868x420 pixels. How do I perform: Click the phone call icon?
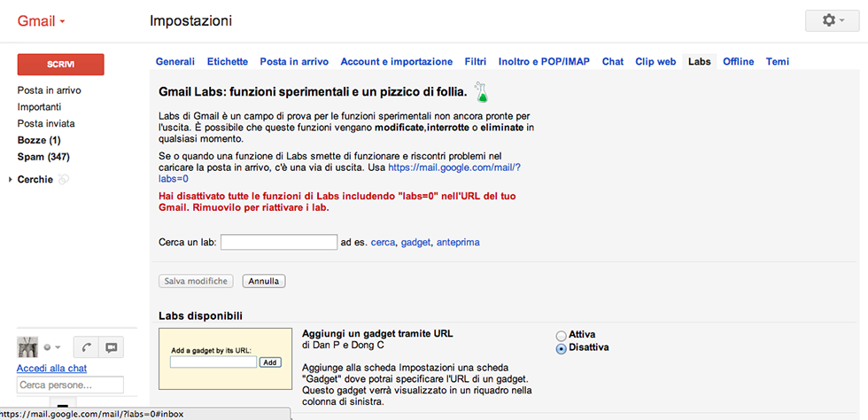(x=86, y=347)
